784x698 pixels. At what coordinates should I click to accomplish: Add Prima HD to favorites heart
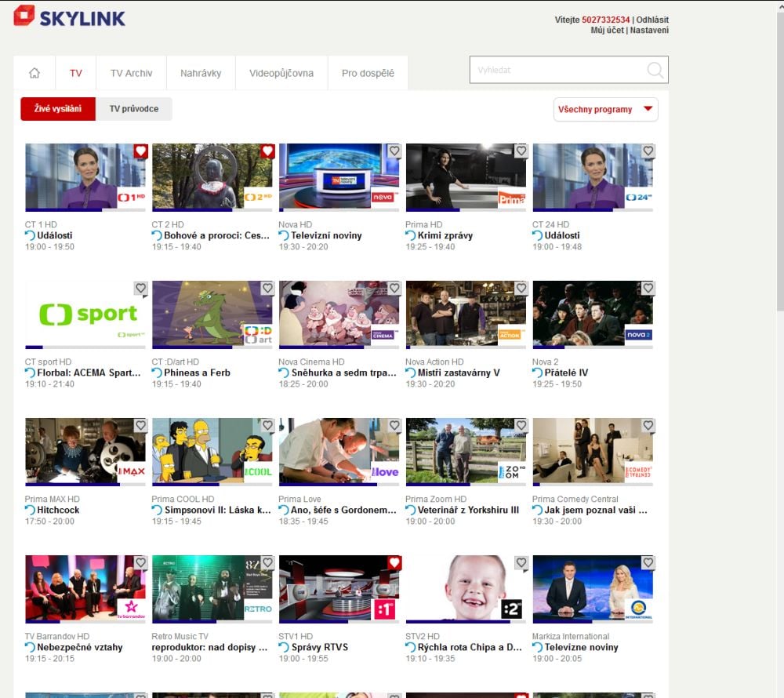point(521,151)
